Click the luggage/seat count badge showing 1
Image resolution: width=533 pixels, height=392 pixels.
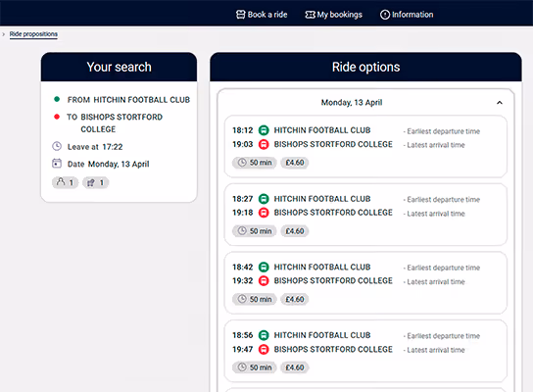[95, 182]
